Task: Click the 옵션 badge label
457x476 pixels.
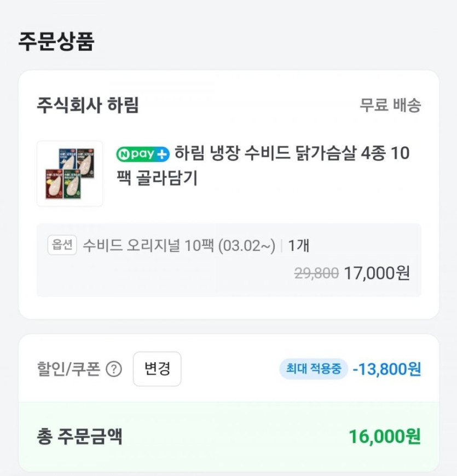Action: pyautogui.click(x=62, y=246)
